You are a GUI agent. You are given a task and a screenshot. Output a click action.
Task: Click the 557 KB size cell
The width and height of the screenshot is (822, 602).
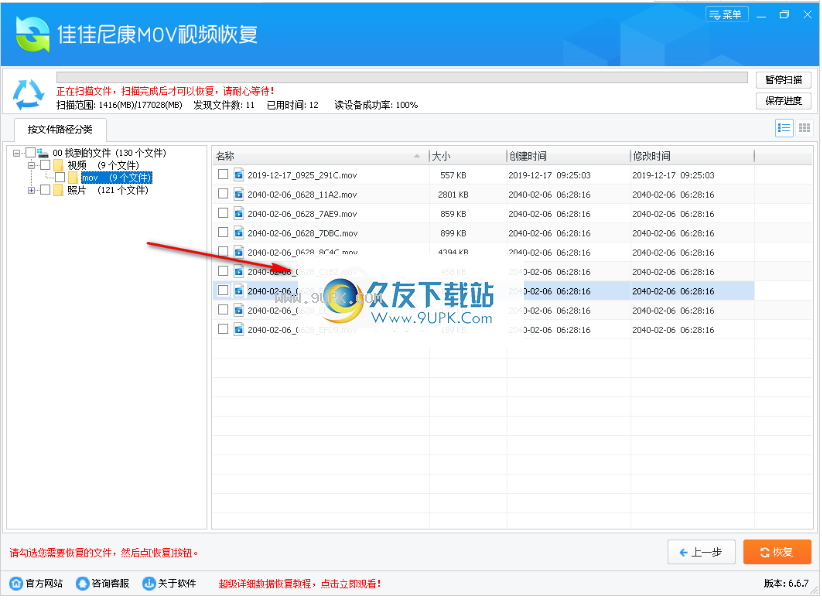(x=453, y=175)
